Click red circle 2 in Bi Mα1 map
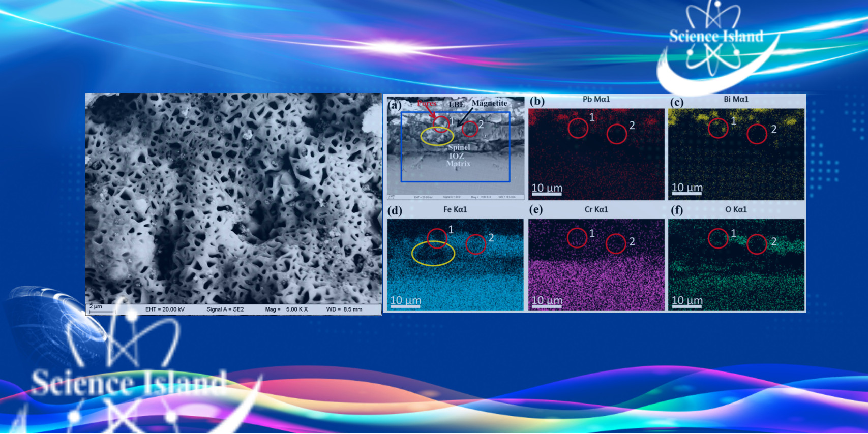Image resolution: width=868 pixels, height=434 pixels. pyautogui.click(x=757, y=134)
